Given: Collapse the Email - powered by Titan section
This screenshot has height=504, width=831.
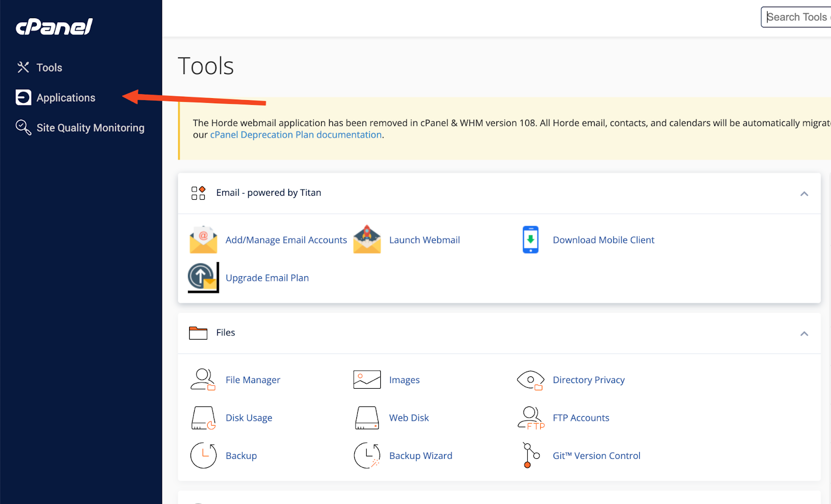Looking at the screenshot, I should (x=804, y=194).
